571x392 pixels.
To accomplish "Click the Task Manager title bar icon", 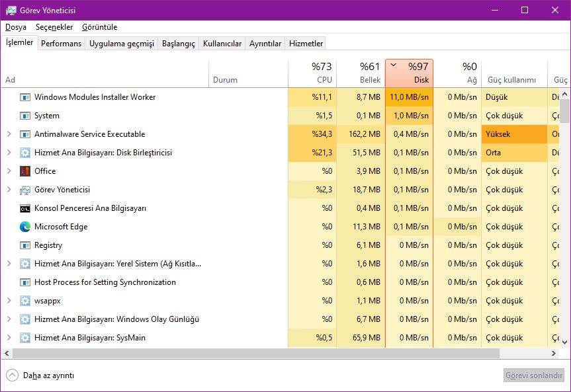I will click(x=11, y=10).
